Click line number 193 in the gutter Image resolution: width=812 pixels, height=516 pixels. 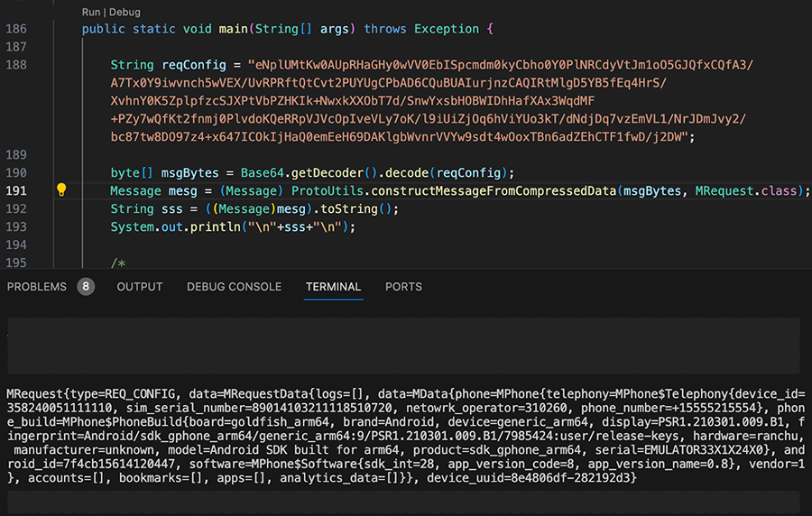pyautogui.click(x=16, y=226)
